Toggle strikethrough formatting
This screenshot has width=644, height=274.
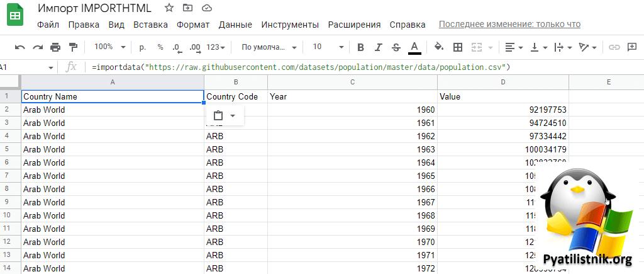point(396,47)
